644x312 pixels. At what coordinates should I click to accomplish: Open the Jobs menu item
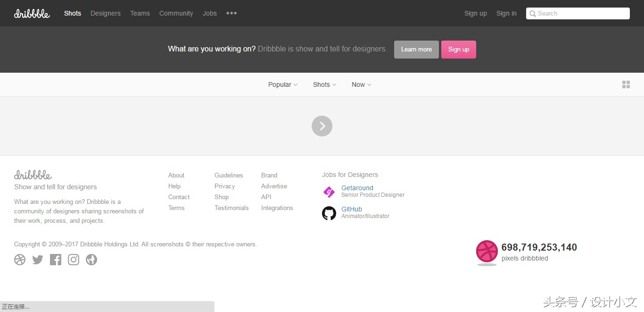[x=210, y=13]
